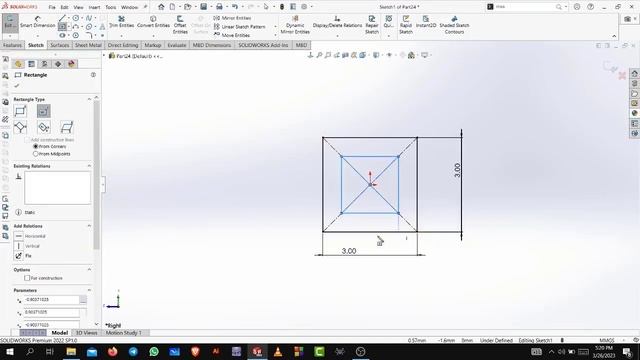This screenshot has width=640, height=360.
Task: Choose Mirror Entities in the ribbon
Action: click(x=232, y=18)
